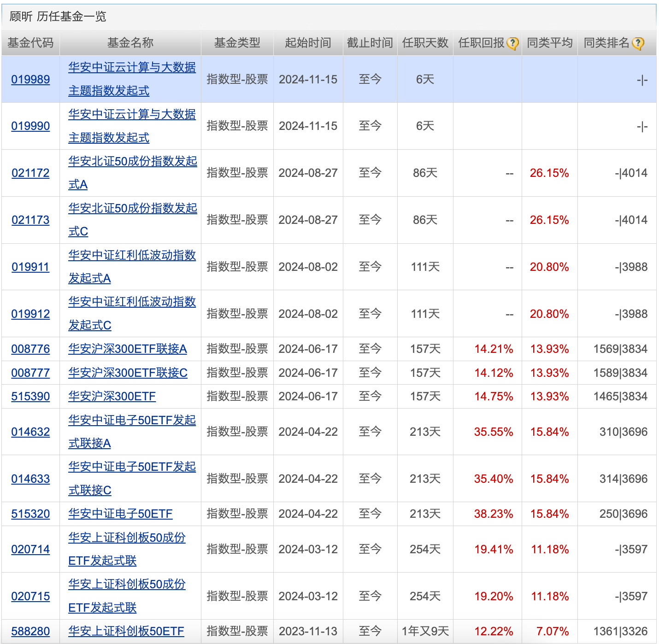Open fund code 588280 link

tap(30, 631)
